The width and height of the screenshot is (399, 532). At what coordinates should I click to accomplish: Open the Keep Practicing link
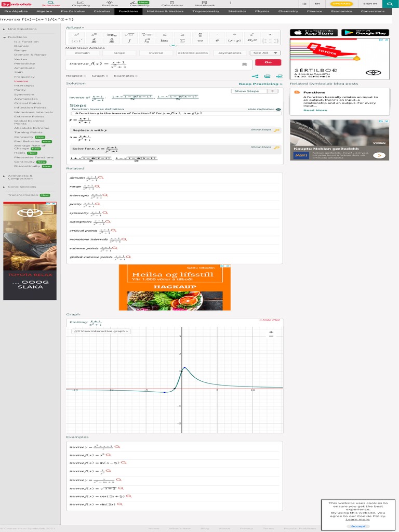coord(261,84)
